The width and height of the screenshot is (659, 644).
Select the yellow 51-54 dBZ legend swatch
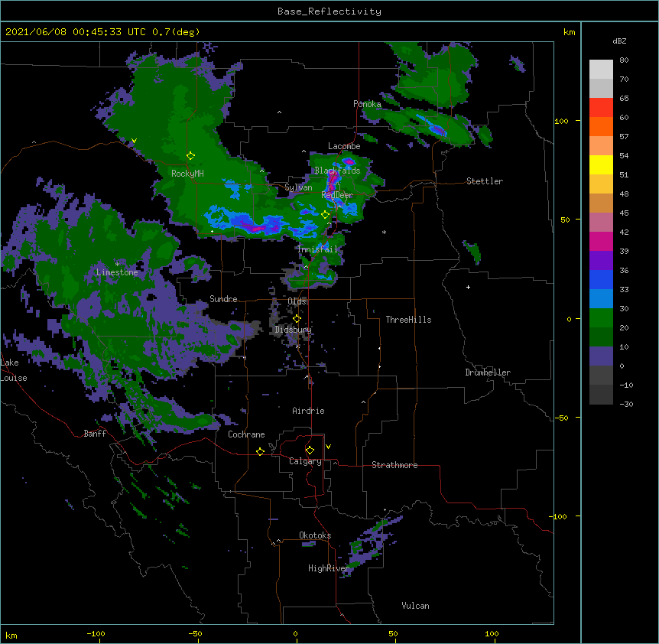click(x=601, y=164)
